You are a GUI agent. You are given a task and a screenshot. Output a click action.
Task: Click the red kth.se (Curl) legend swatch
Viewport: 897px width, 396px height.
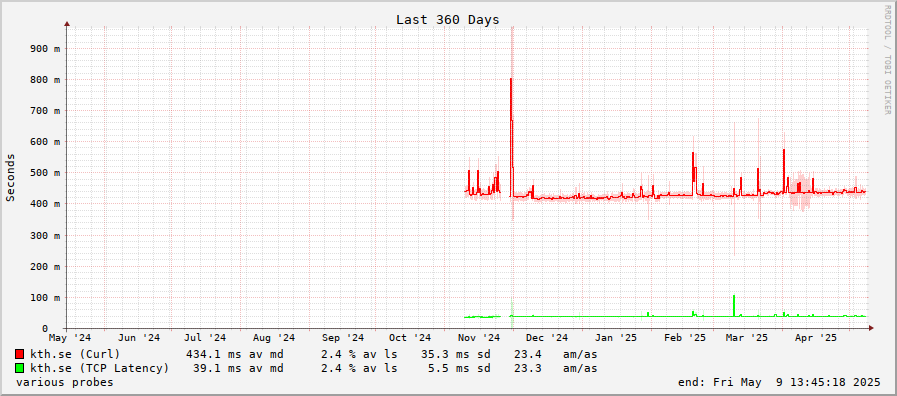(x=20, y=354)
